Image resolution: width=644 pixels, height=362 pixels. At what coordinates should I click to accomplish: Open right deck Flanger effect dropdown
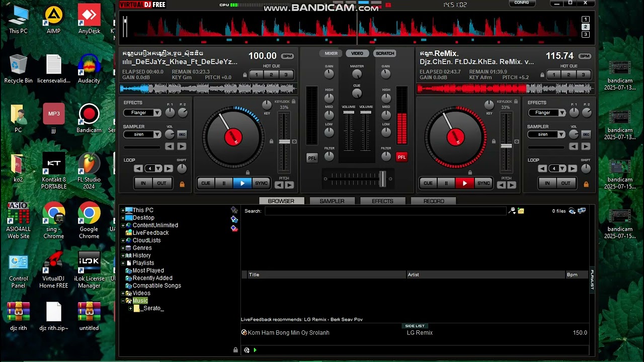tap(546, 113)
